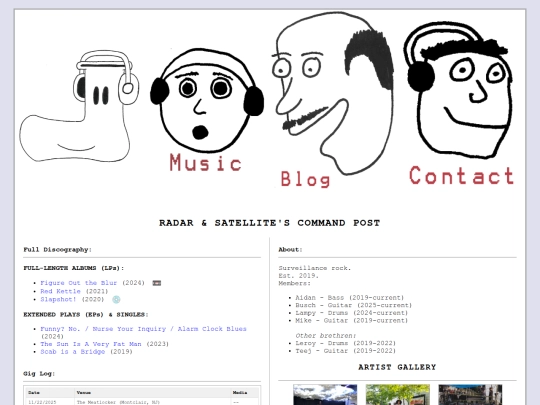Click the Lampy - Drums member entry
Screen dimensions: 540x405
pos(352,313)
